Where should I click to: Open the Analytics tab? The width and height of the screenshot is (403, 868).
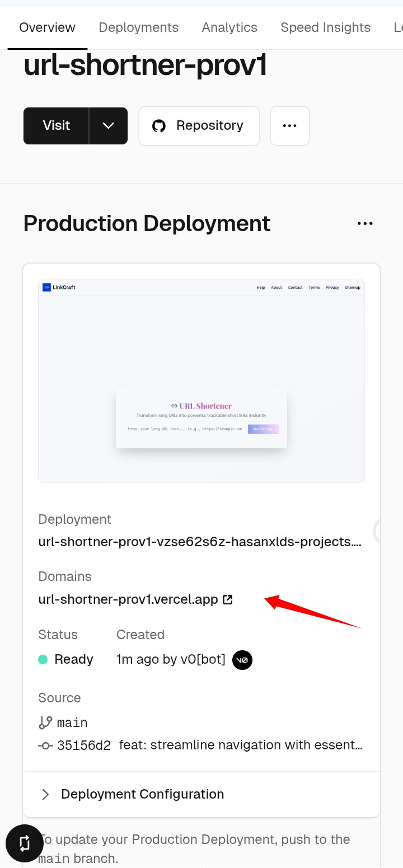[x=229, y=27]
